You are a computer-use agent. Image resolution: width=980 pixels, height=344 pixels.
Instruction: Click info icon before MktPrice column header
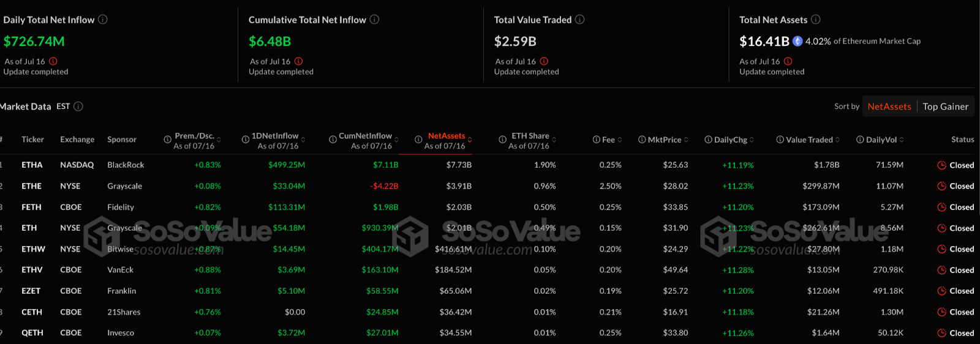coord(642,140)
